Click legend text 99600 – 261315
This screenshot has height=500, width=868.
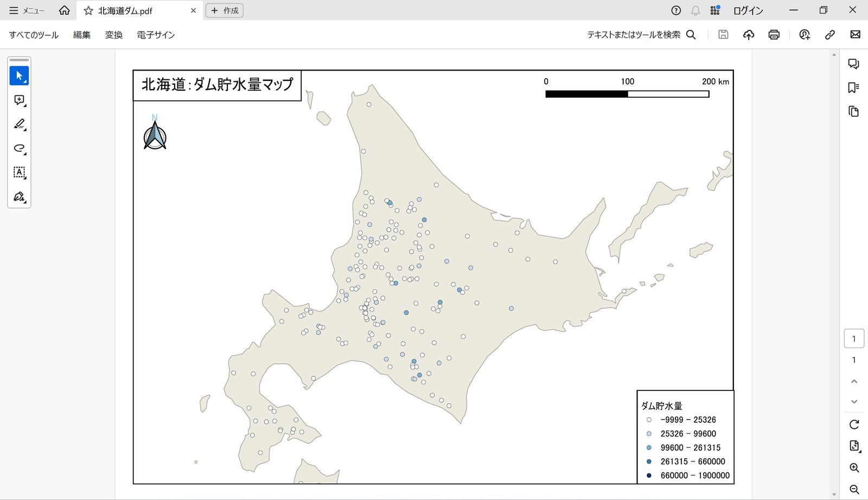point(691,448)
